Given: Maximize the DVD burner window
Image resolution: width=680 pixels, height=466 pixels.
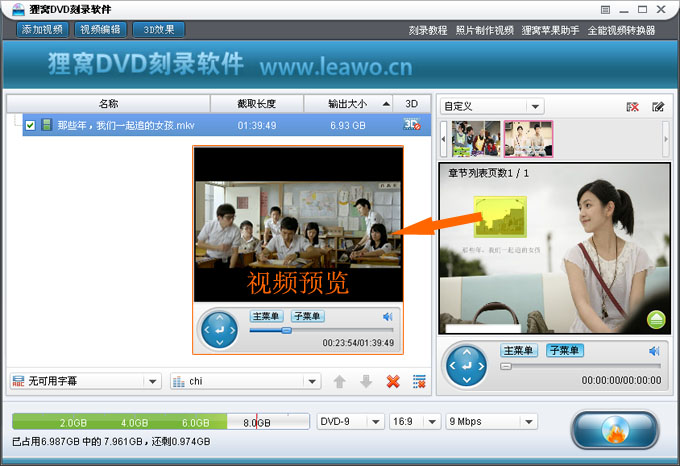Looking at the screenshot, I should [642, 10].
